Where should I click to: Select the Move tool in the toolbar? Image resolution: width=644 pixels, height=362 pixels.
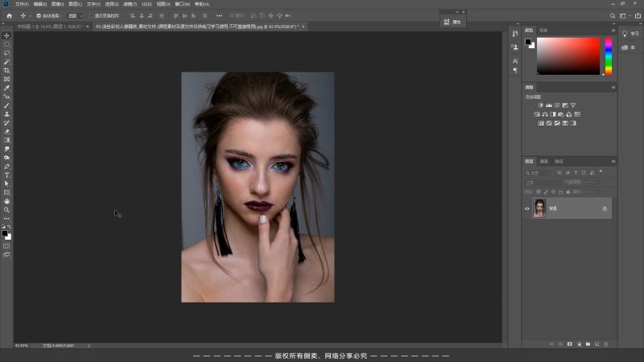point(7,35)
